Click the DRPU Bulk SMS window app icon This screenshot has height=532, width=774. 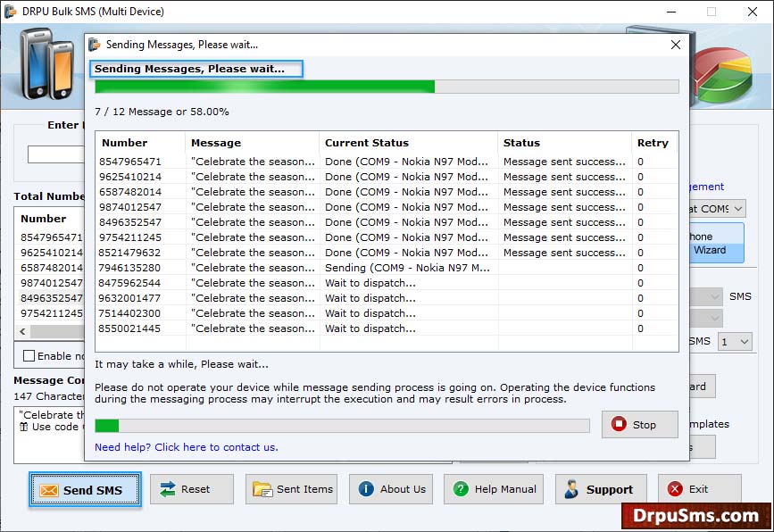click(10, 11)
